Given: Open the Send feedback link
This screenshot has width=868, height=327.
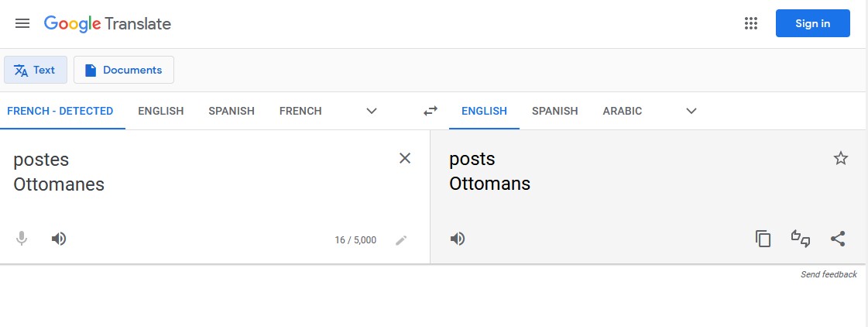Looking at the screenshot, I should click(829, 274).
